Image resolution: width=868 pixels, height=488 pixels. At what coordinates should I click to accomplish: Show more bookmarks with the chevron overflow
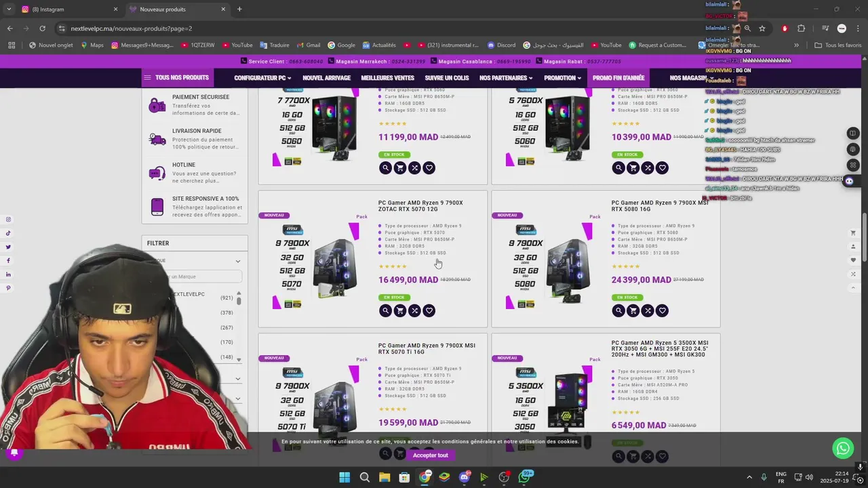797,45
